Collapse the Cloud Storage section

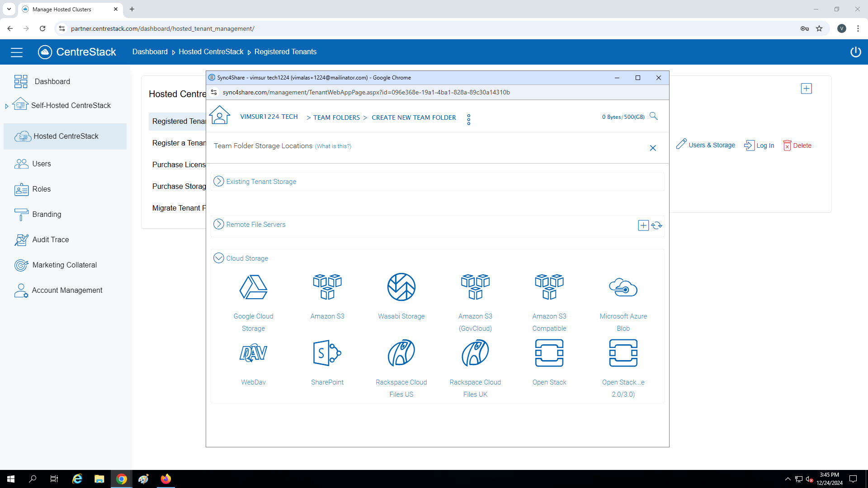click(x=219, y=258)
